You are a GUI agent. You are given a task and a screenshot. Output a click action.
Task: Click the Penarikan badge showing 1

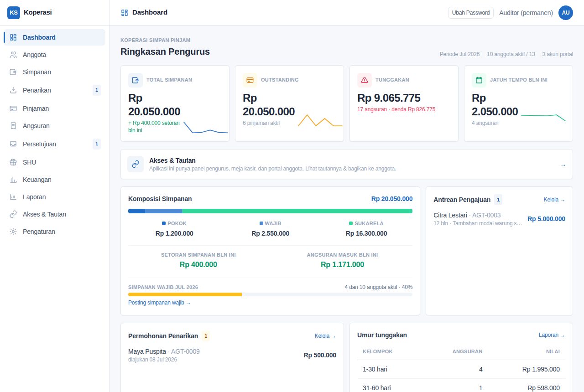97,90
